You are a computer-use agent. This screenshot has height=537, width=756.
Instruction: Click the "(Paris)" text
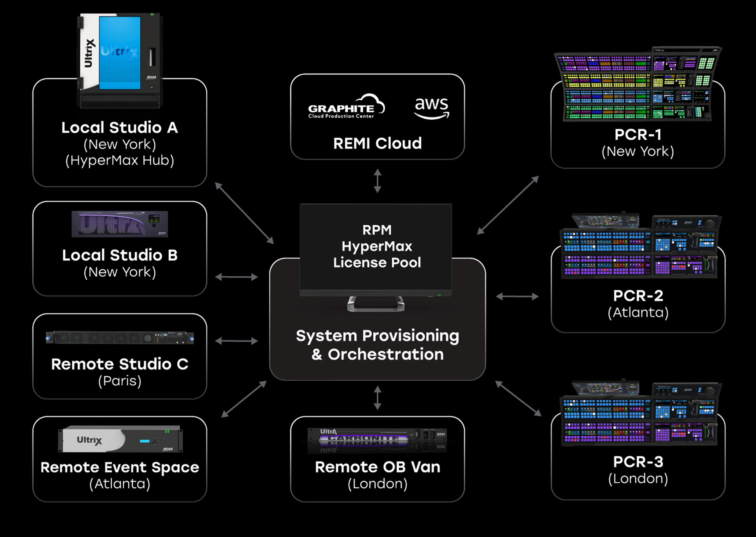point(120,381)
